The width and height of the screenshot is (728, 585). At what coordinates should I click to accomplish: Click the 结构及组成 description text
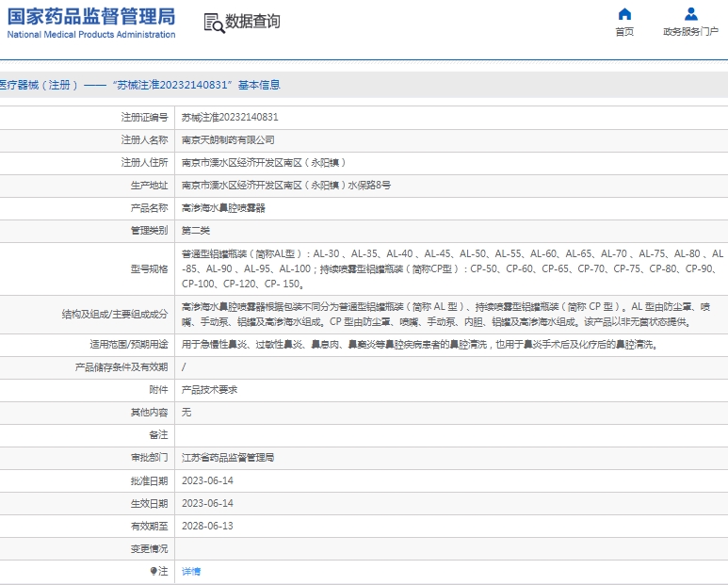(x=445, y=315)
